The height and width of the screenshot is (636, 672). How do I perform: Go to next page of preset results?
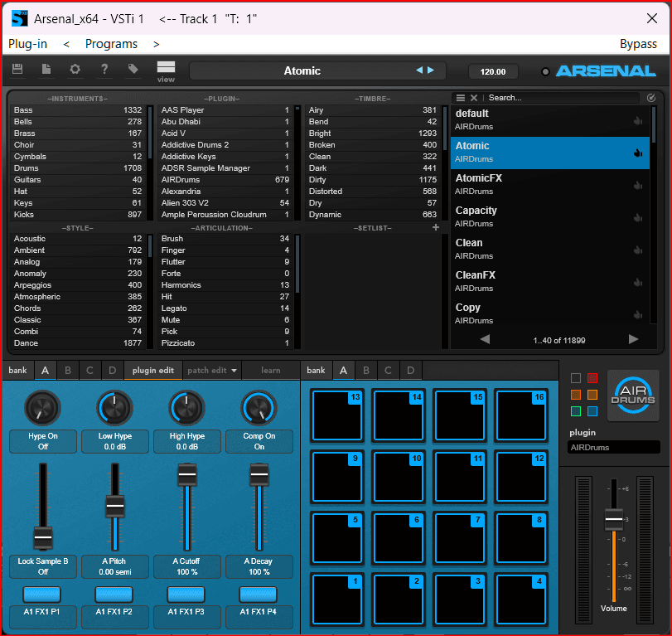point(633,339)
